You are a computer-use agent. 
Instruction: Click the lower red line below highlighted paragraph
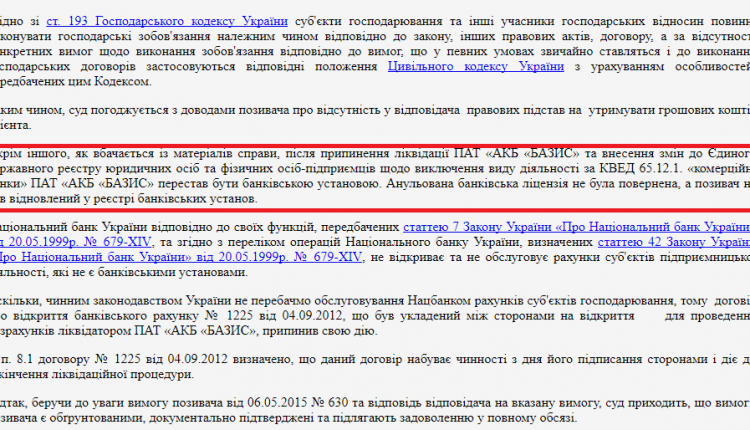(x=375, y=209)
